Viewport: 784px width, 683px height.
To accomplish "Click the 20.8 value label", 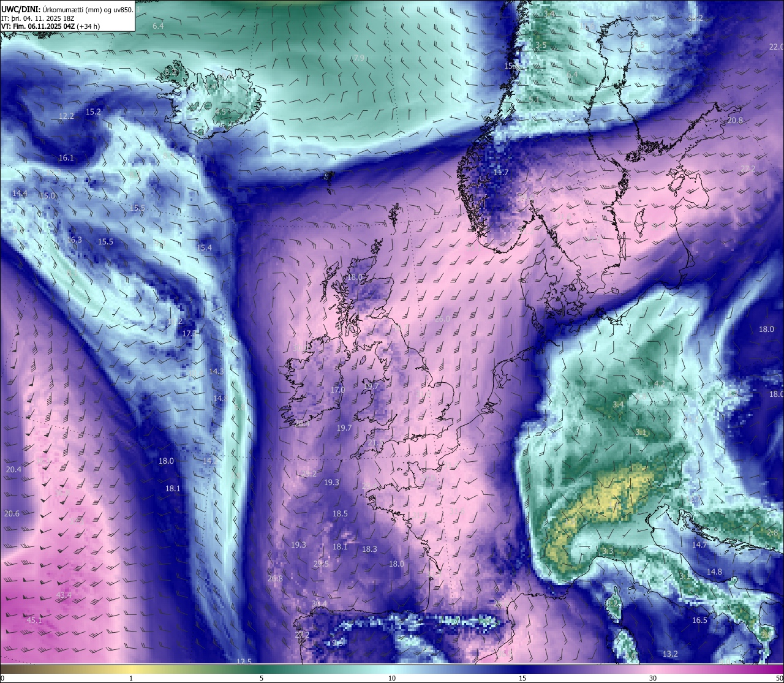I will 735,121.
